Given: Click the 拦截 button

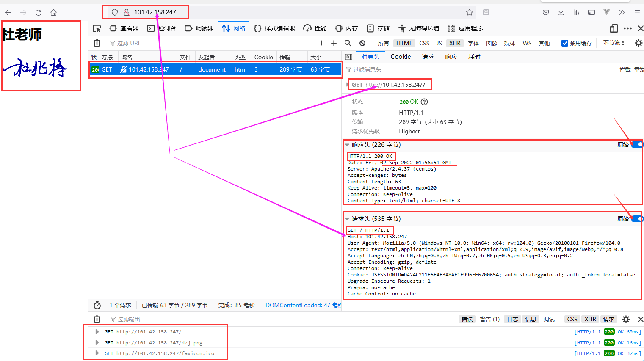Looking at the screenshot, I should point(625,69).
